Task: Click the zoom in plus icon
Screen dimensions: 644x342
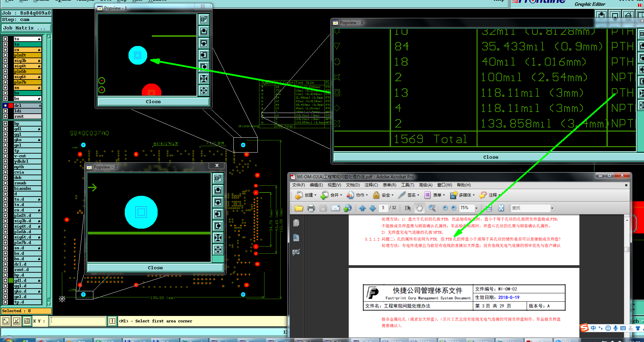Action: tap(454, 208)
